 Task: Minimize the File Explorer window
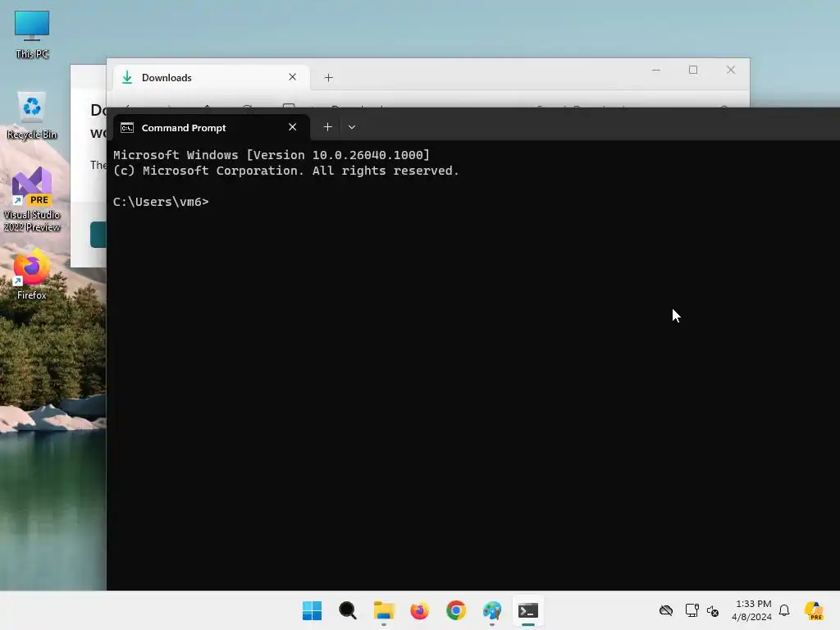click(x=656, y=71)
